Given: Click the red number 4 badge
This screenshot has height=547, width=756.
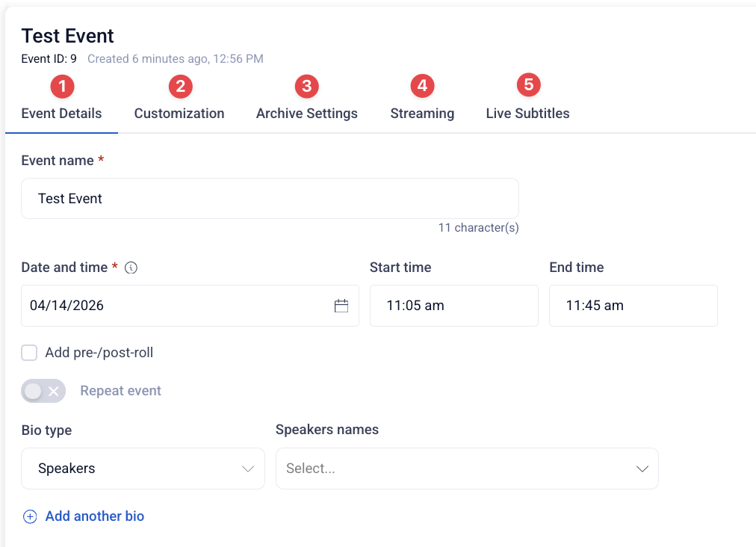Looking at the screenshot, I should pyautogui.click(x=422, y=86).
